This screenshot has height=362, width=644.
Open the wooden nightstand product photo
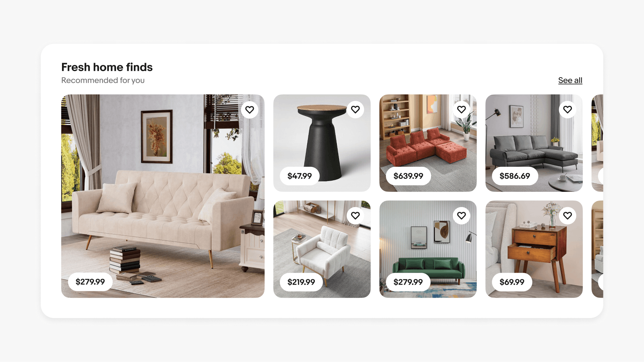pyautogui.click(x=534, y=249)
